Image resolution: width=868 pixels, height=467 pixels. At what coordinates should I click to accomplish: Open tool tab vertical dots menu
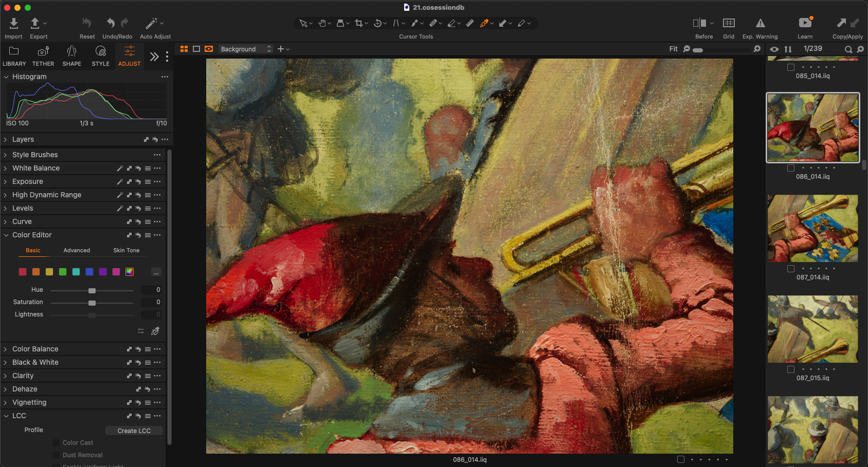(167, 57)
